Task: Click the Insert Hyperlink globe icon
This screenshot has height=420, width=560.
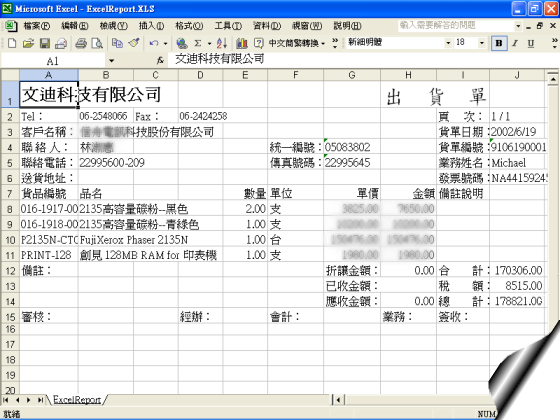Action: coord(182,43)
